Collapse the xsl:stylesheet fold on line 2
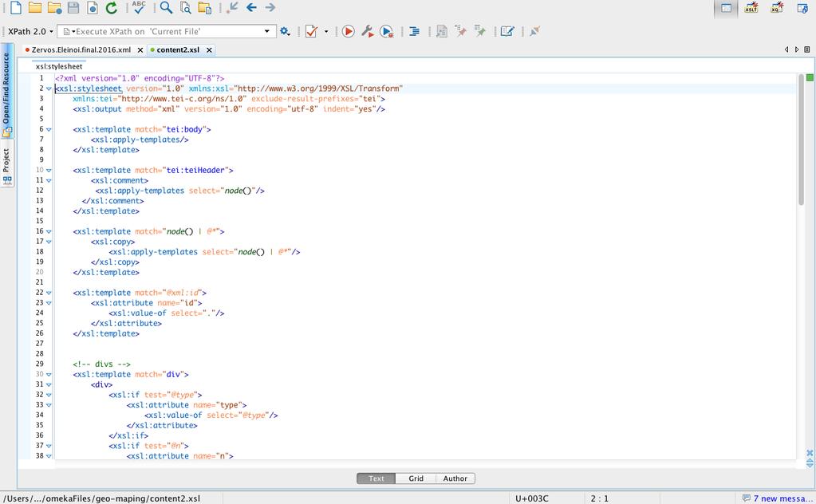This screenshot has height=504, width=816. coord(49,89)
